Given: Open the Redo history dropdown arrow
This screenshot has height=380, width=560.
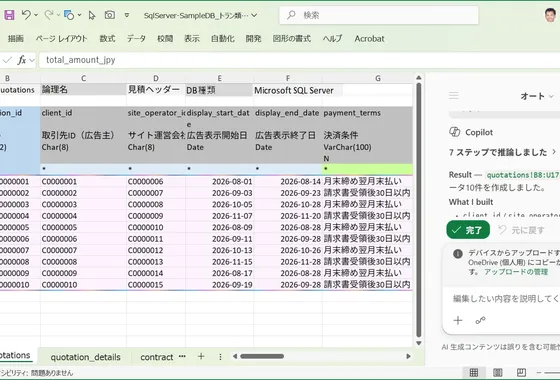Looking at the screenshot, I should pos(59,15).
